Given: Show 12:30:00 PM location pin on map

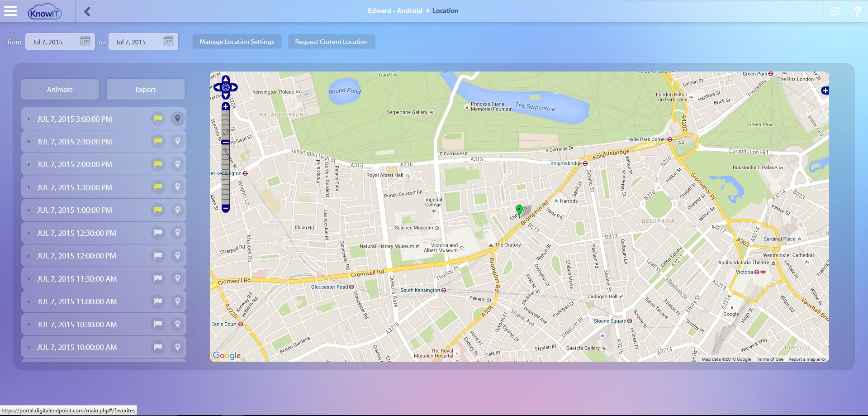Looking at the screenshot, I should pos(178,233).
